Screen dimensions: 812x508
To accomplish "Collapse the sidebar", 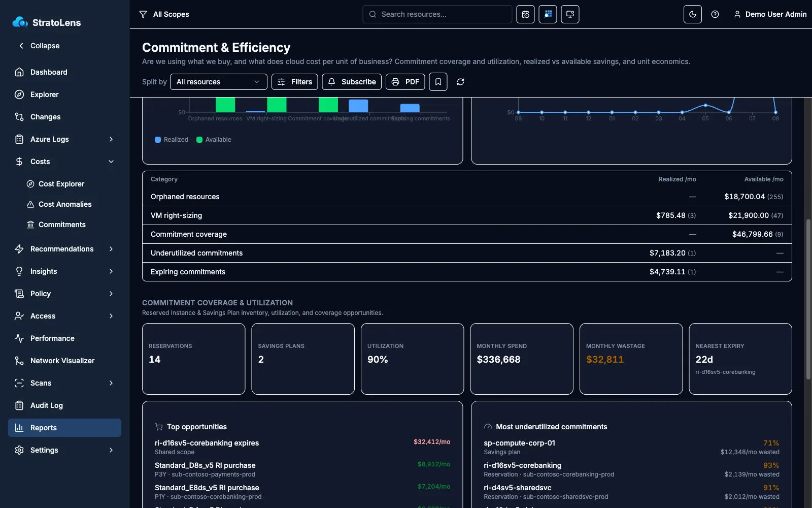I will click(x=39, y=46).
